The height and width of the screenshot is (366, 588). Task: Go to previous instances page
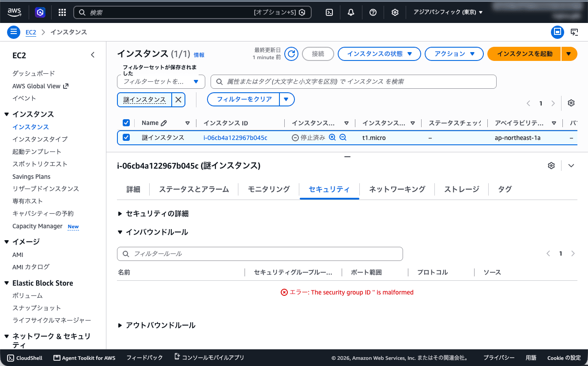pos(528,103)
